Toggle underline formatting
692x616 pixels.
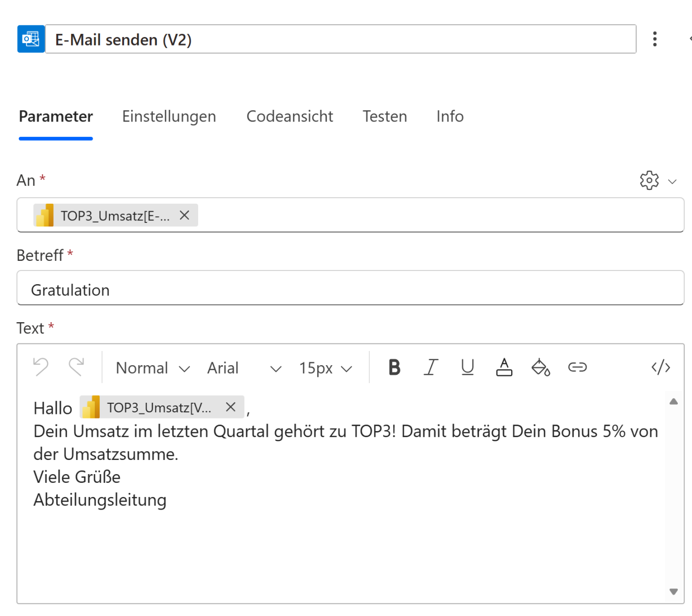click(467, 367)
